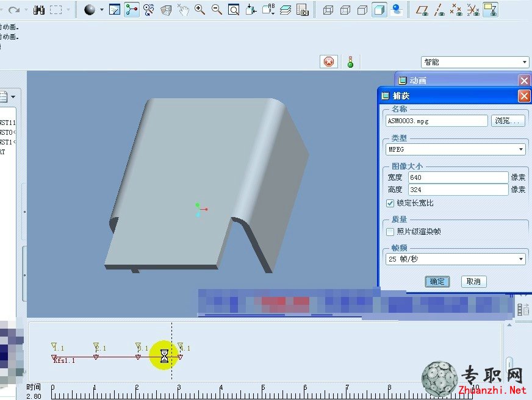Click the greyed 3D box view icon
Viewport: 532px width, 400px height.
(166, 10)
